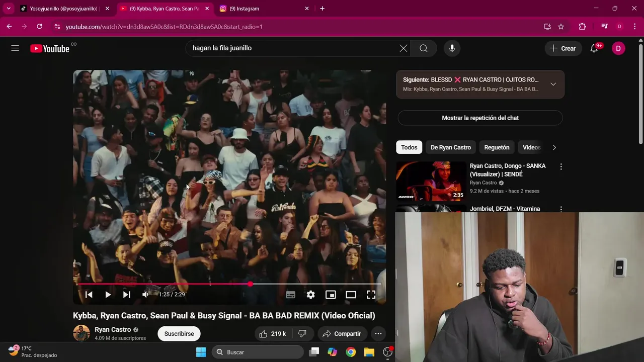Open Ryan Castro channel name link
The image size is (644, 362).
coord(113,330)
